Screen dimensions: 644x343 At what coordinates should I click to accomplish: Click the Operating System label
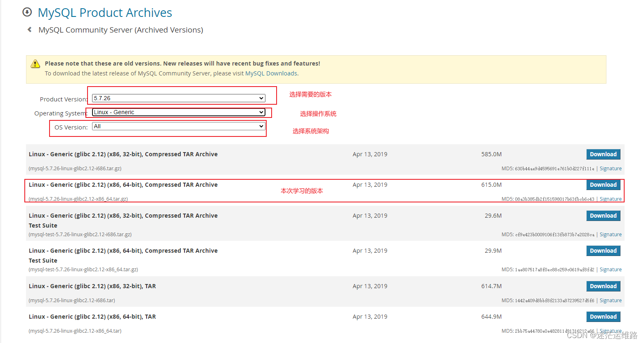[x=61, y=113]
